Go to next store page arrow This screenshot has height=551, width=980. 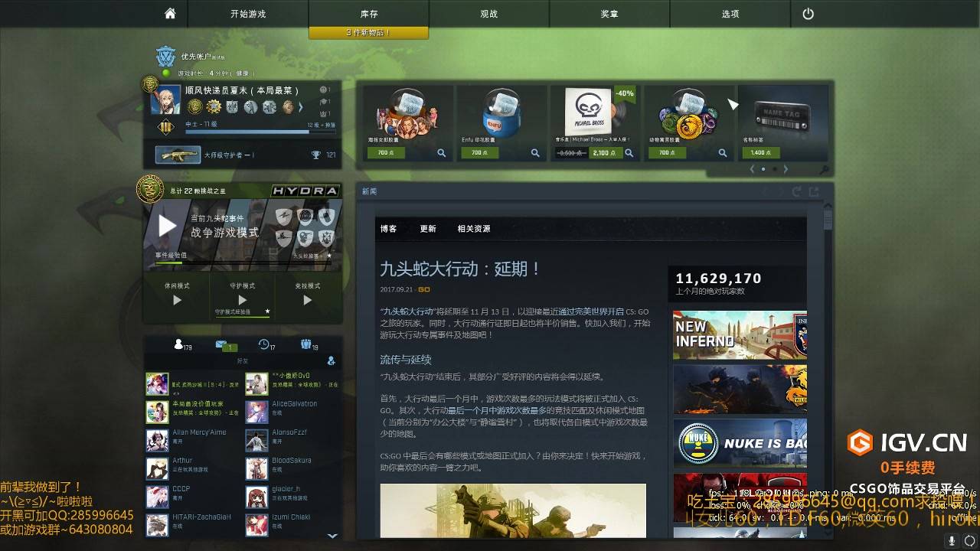click(786, 169)
